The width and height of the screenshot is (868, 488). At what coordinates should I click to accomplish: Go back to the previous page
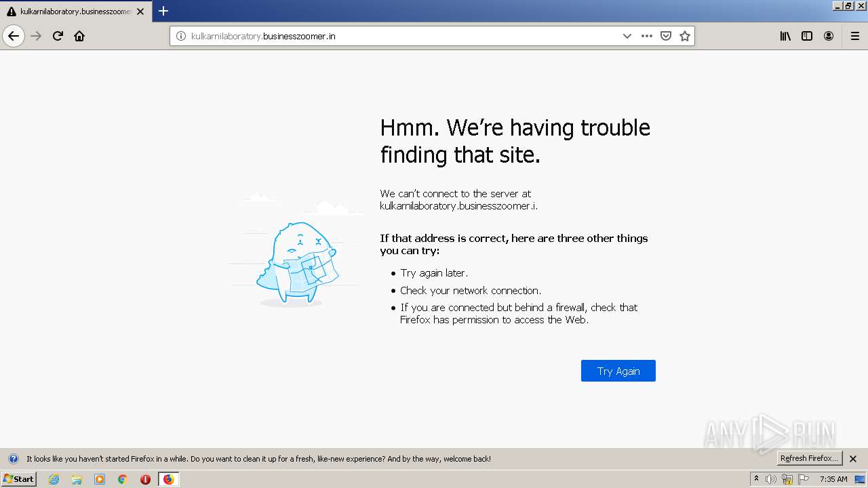14,36
